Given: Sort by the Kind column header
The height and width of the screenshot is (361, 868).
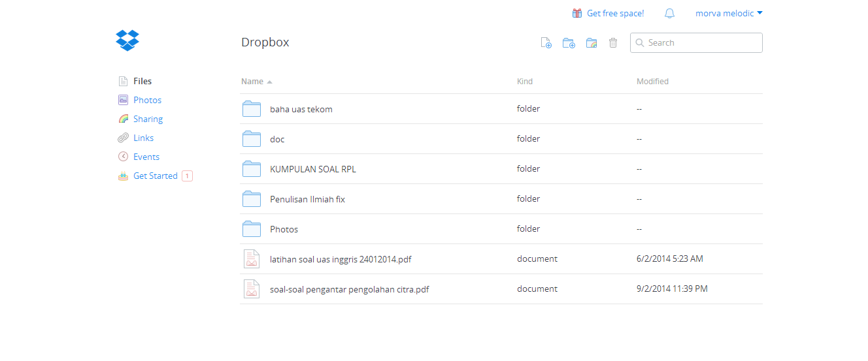Looking at the screenshot, I should tap(525, 82).
